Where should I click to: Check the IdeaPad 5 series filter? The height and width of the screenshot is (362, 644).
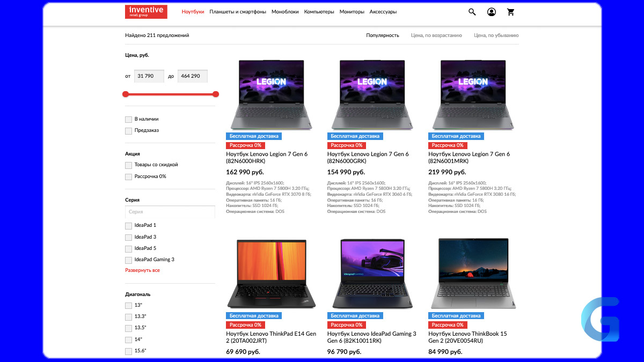click(x=128, y=249)
